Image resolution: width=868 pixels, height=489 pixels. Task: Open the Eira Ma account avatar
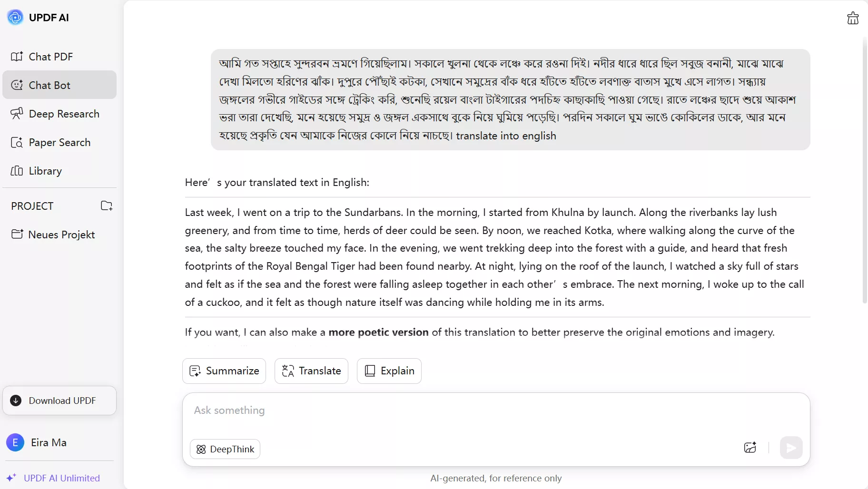15,442
